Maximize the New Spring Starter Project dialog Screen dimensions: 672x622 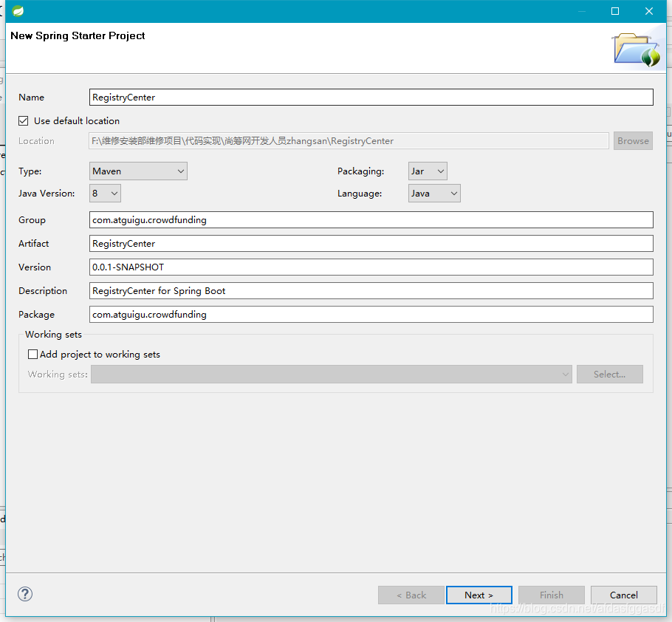coord(615,11)
